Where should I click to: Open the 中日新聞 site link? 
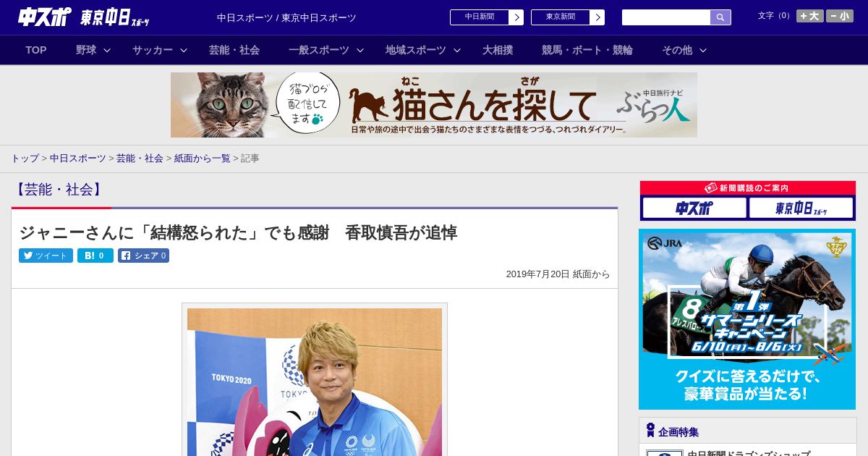479,17
